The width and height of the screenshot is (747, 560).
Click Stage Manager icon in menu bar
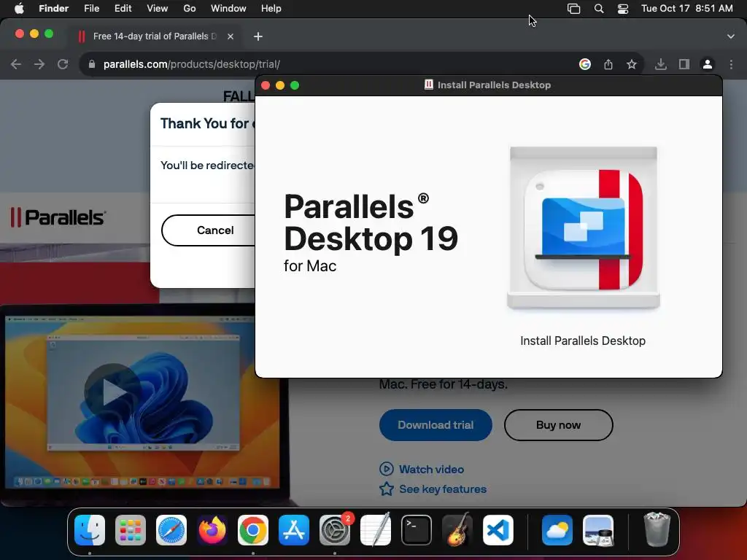(573, 9)
